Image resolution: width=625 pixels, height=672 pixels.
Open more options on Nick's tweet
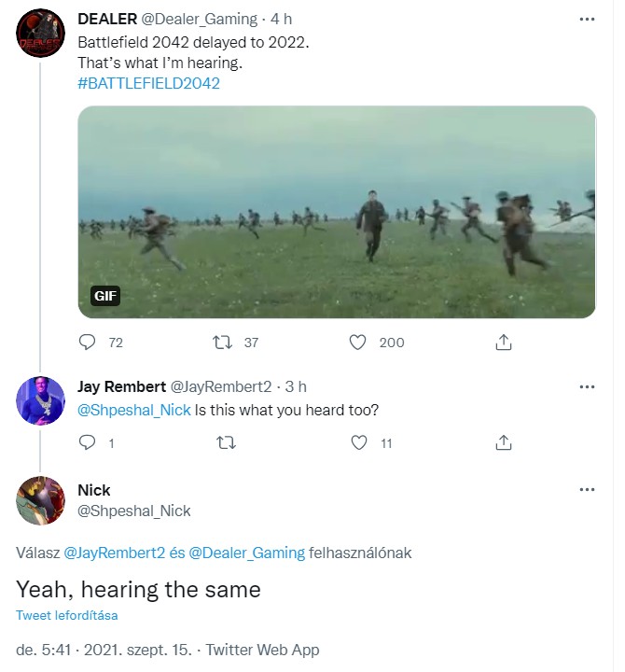587,489
